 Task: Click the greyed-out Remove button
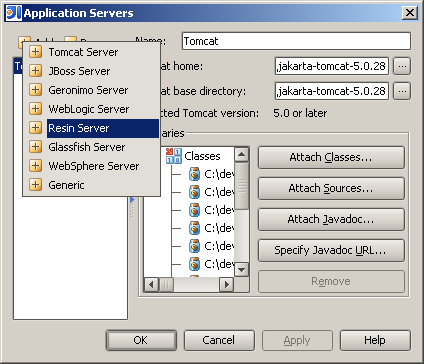(x=331, y=281)
